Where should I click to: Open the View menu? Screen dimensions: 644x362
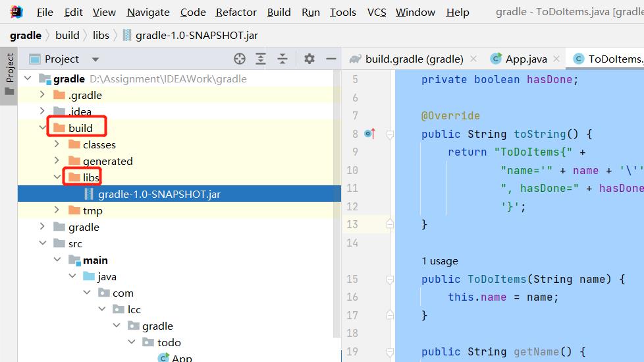pyautogui.click(x=104, y=13)
